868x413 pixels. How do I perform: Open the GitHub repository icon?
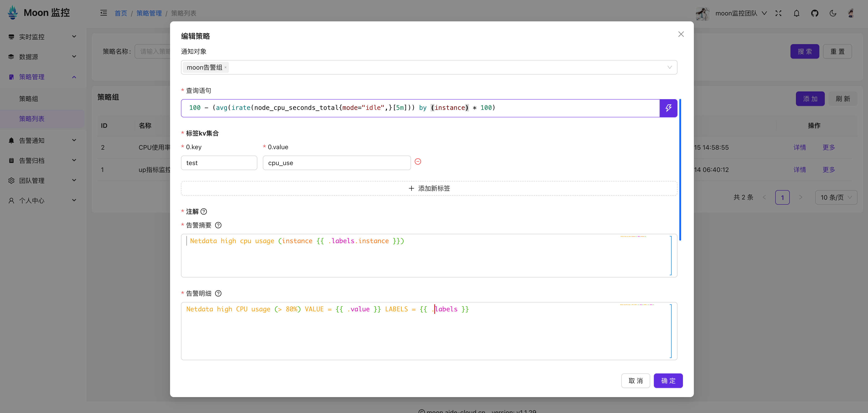pos(815,13)
